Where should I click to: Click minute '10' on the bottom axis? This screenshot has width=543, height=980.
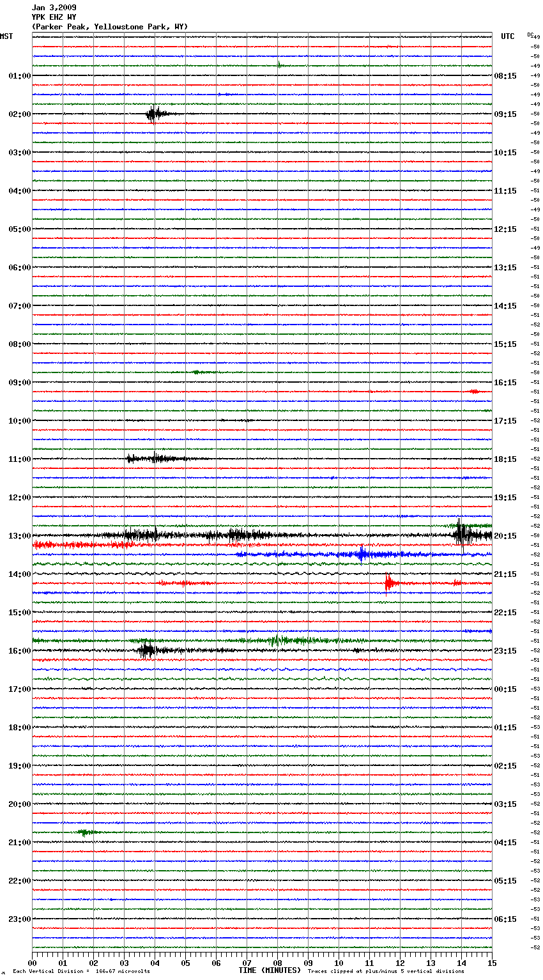[x=339, y=963]
